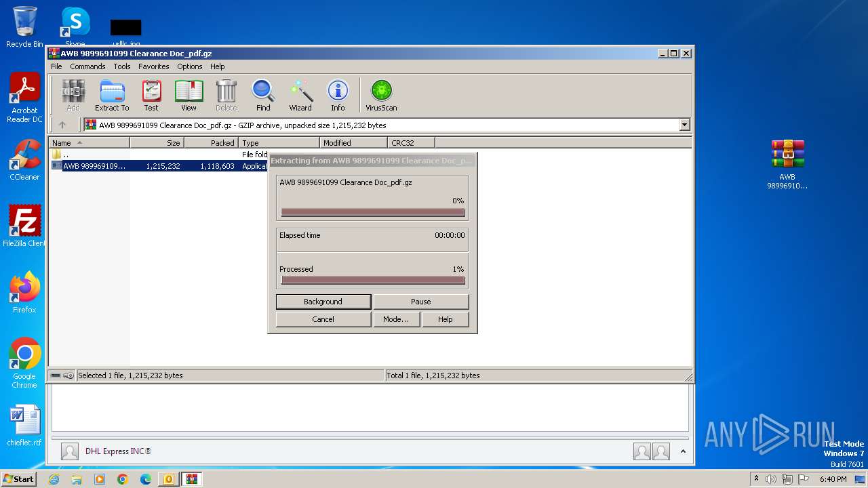Open Acrobat Reader DC desktop icon

(24, 98)
